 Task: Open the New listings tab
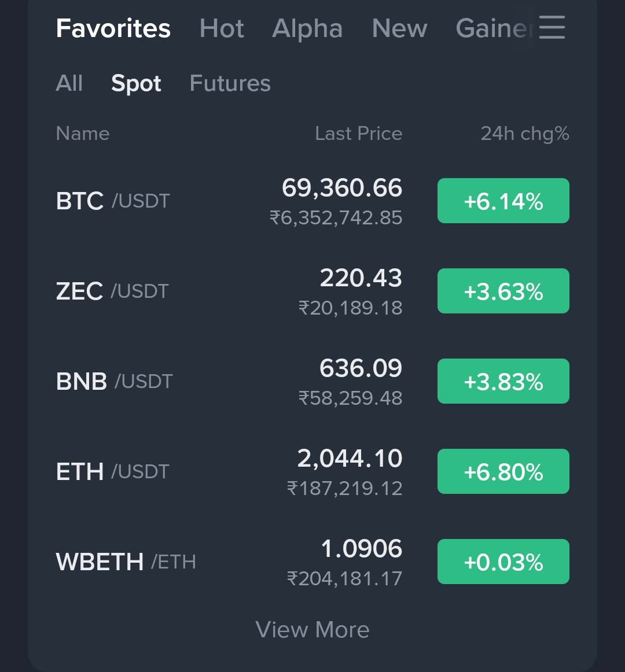(x=399, y=28)
